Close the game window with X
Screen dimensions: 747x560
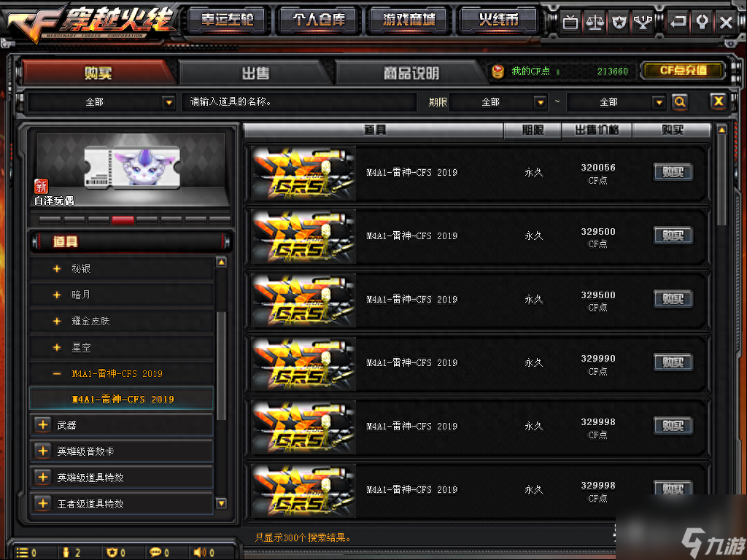726,22
